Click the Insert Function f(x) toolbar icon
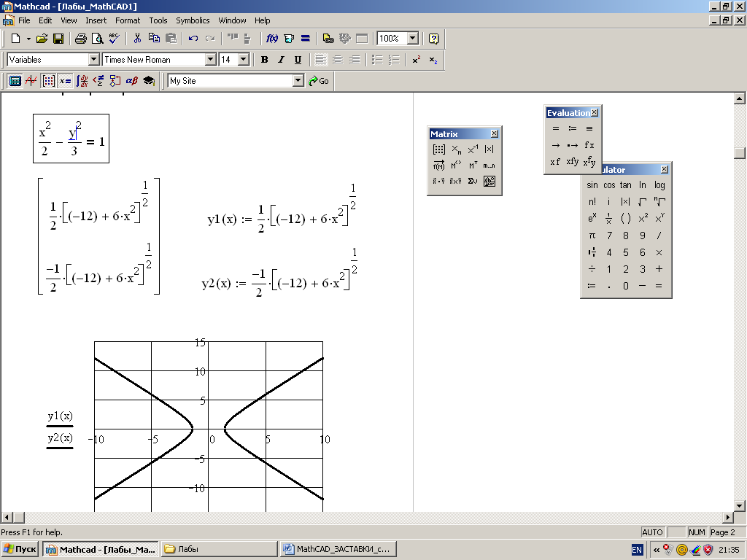 pyautogui.click(x=272, y=39)
